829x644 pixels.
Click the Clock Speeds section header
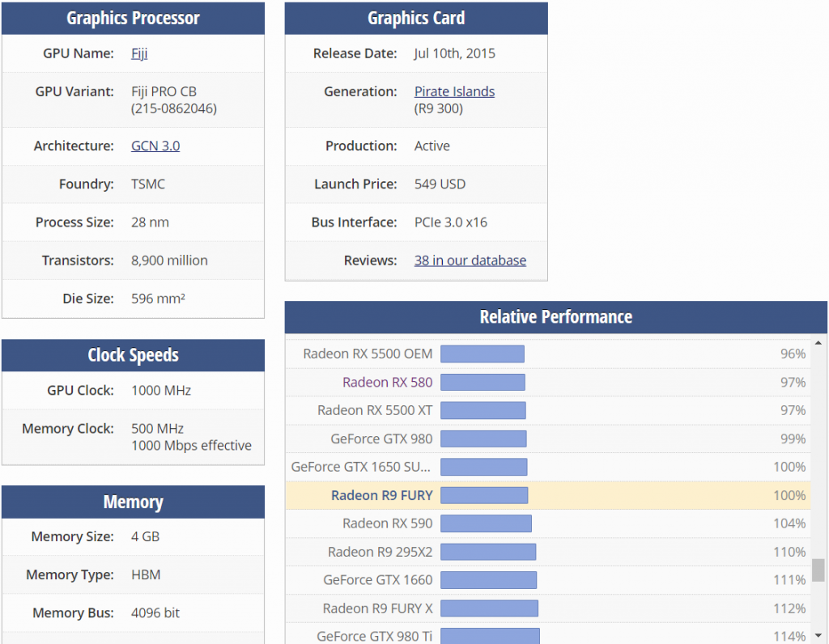click(x=133, y=356)
